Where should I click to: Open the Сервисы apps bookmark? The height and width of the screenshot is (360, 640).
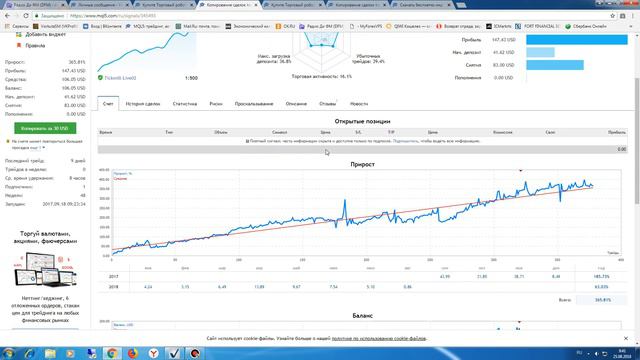point(17,26)
